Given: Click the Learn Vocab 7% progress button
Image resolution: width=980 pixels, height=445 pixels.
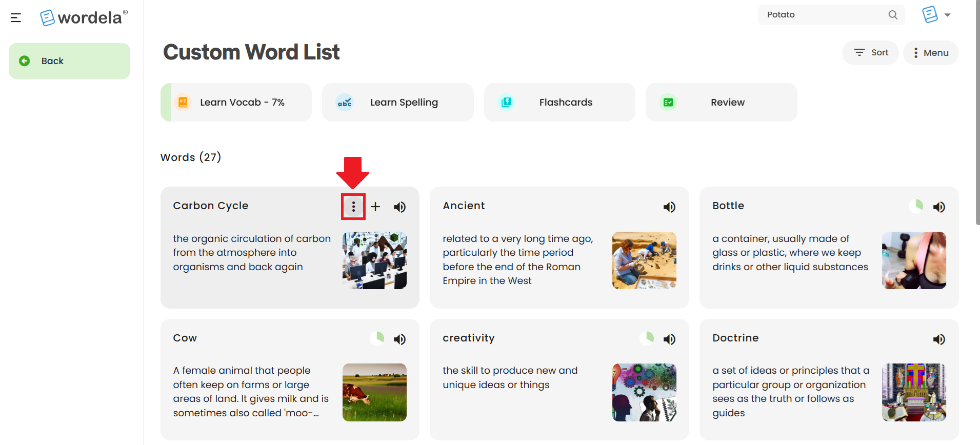Looking at the screenshot, I should 236,102.
